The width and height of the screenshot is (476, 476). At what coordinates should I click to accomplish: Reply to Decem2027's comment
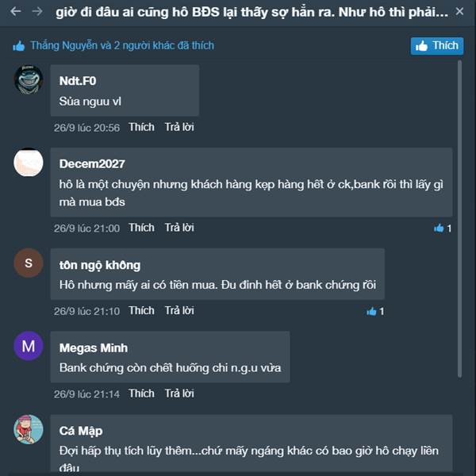click(x=179, y=228)
